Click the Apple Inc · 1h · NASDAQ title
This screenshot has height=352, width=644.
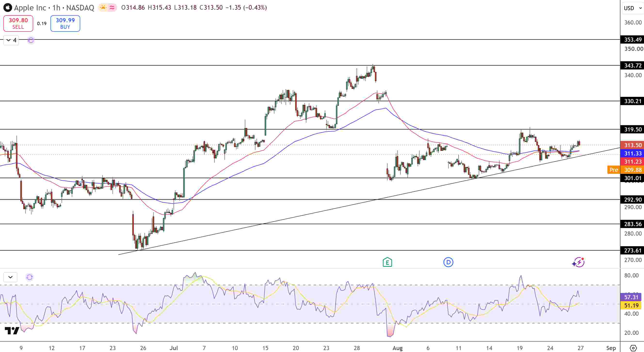coord(54,8)
